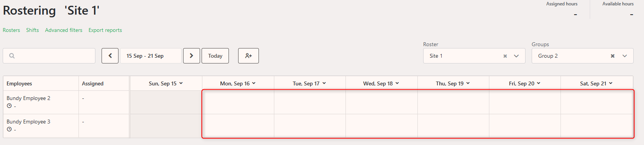Expand the Roster dropdown arrow
This screenshot has width=644, height=145.
coord(516,56)
